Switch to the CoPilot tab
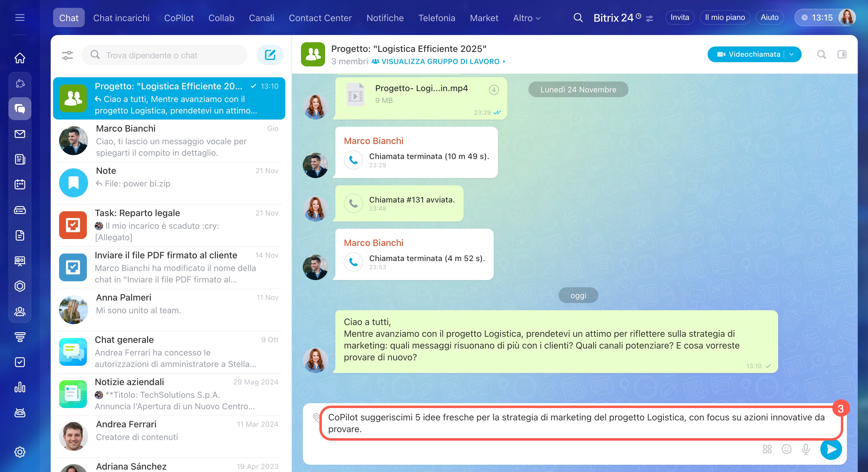868x472 pixels. [179, 18]
